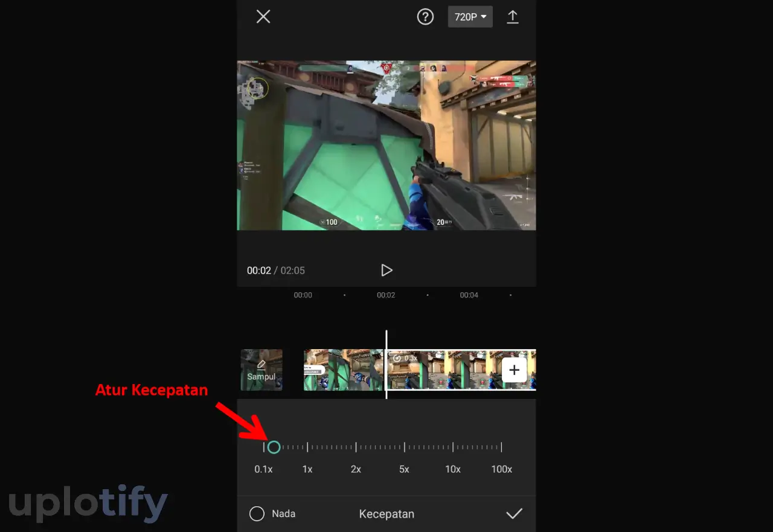Open the 720P resolution dropdown

coord(470,17)
